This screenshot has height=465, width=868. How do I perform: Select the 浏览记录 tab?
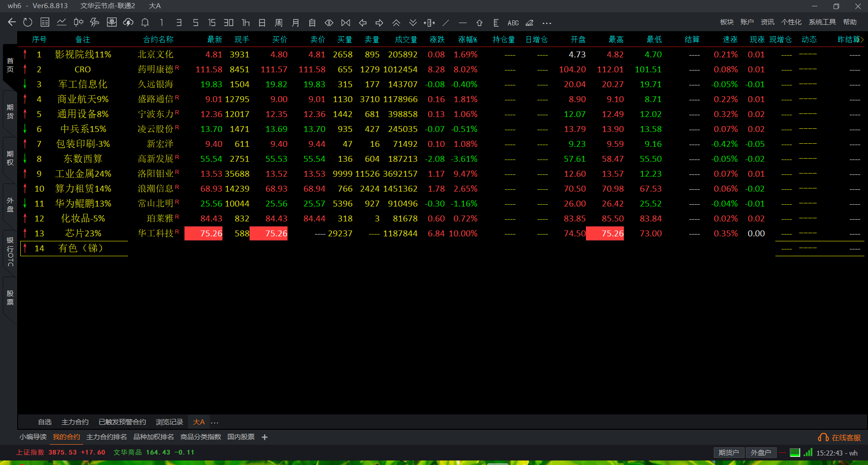click(x=170, y=422)
